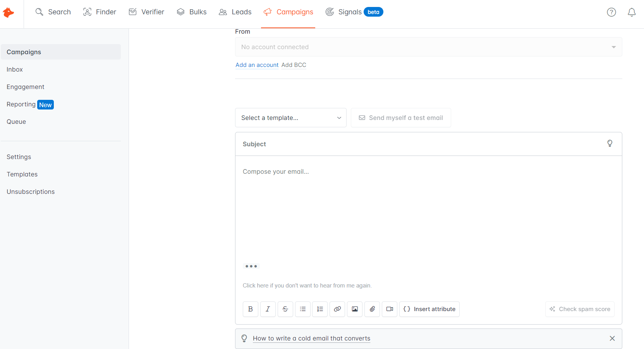The image size is (644, 349).
Task: Open Unsubscriptions in the sidebar
Action: (31, 192)
